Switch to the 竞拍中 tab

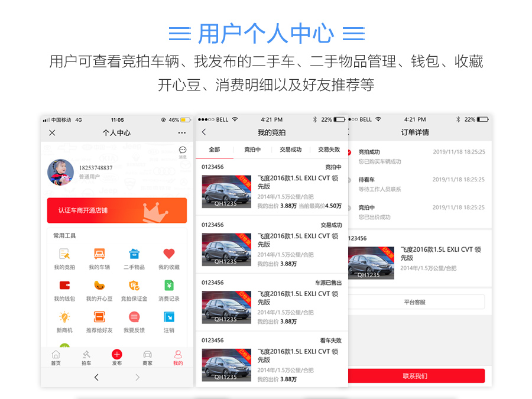[252, 150]
